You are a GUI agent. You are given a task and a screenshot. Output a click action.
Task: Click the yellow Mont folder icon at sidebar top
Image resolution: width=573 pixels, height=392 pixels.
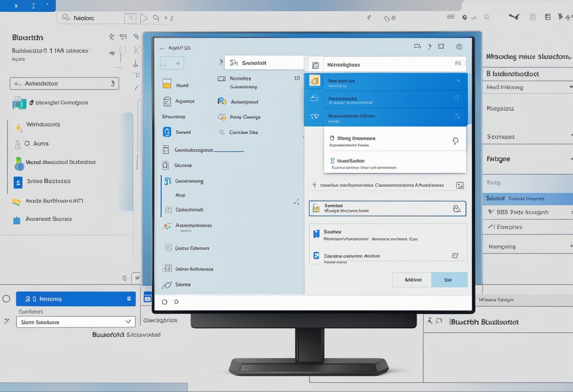167,84
